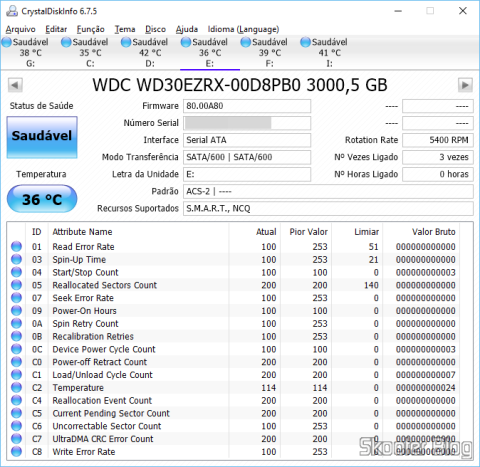Click status orb for Uncorrectable Sector Count
The width and height of the screenshot is (480, 467).
[16, 426]
